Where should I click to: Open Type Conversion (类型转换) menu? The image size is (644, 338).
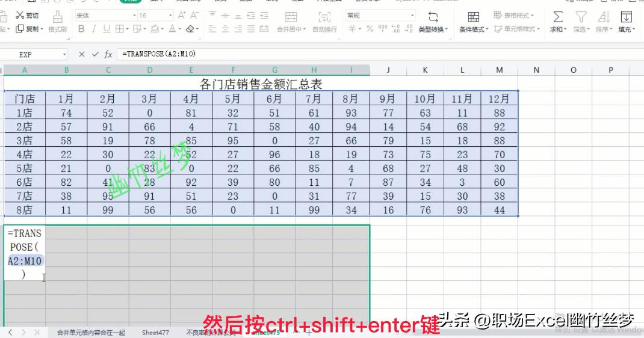click(433, 22)
